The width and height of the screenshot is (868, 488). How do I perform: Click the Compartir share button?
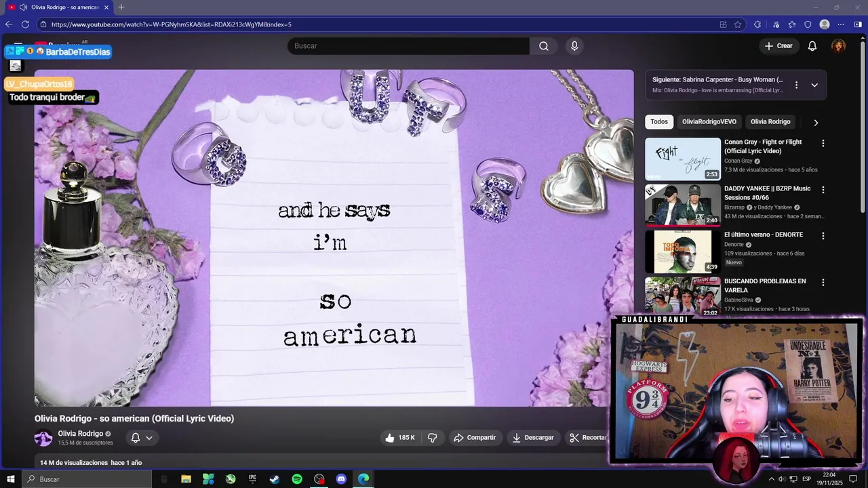(x=475, y=438)
